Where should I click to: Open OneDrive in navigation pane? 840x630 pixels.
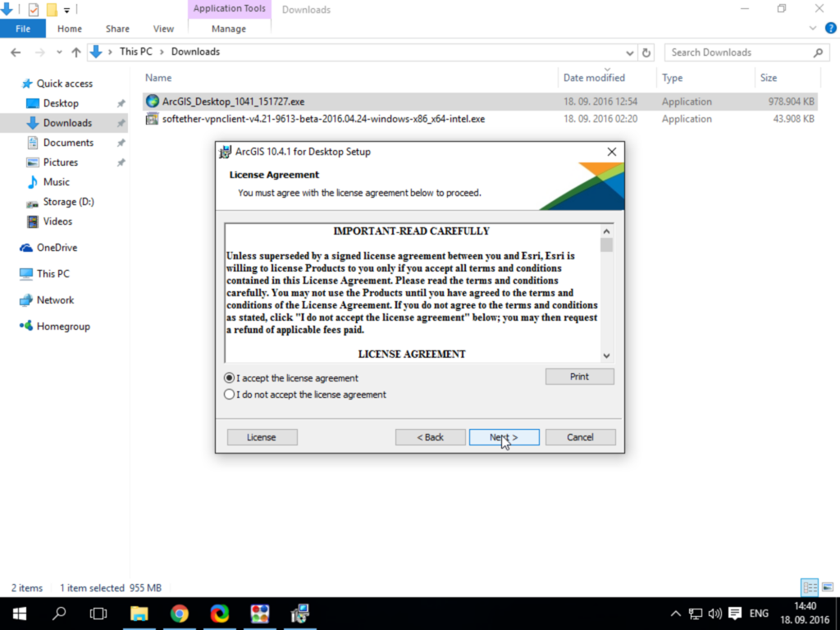pyautogui.click(x=57, y=248)
